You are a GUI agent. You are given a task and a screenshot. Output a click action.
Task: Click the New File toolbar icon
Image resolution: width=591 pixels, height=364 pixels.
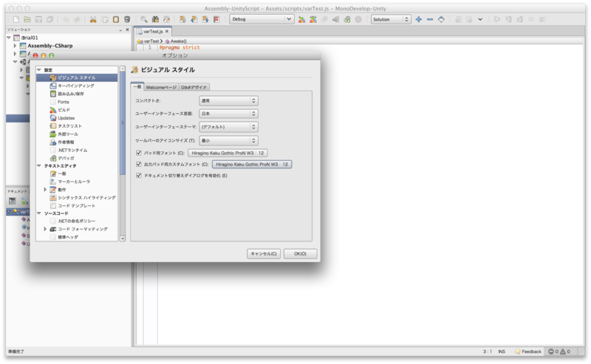tap(16, 19)
